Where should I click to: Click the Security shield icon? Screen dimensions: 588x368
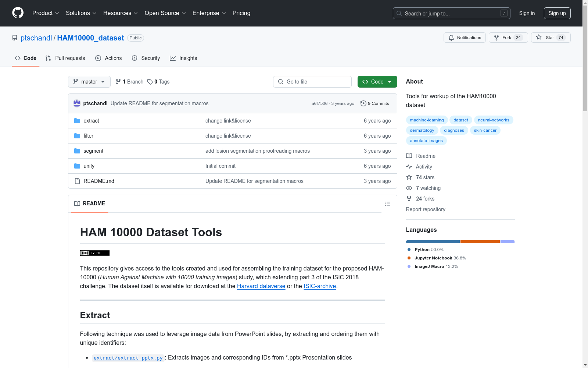[135, 58]
